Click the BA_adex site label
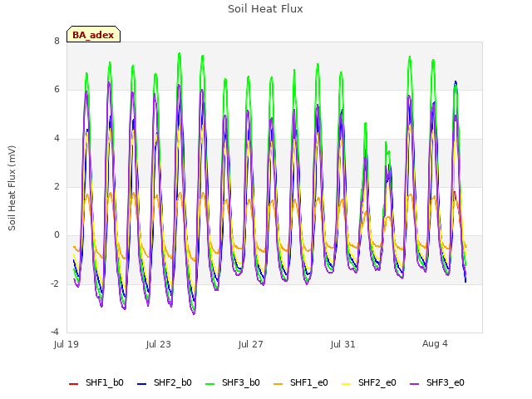532x399 pixels. coord(93,35)
